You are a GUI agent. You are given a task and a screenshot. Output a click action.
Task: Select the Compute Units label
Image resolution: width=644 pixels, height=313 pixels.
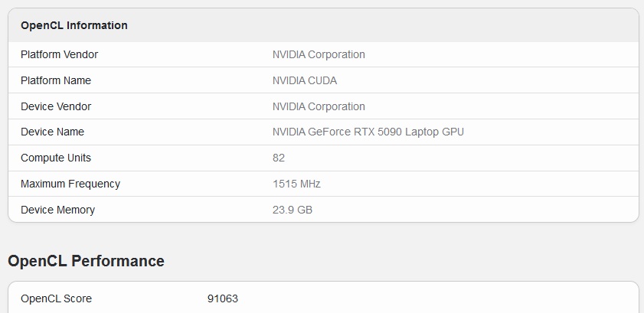point(56,158)
